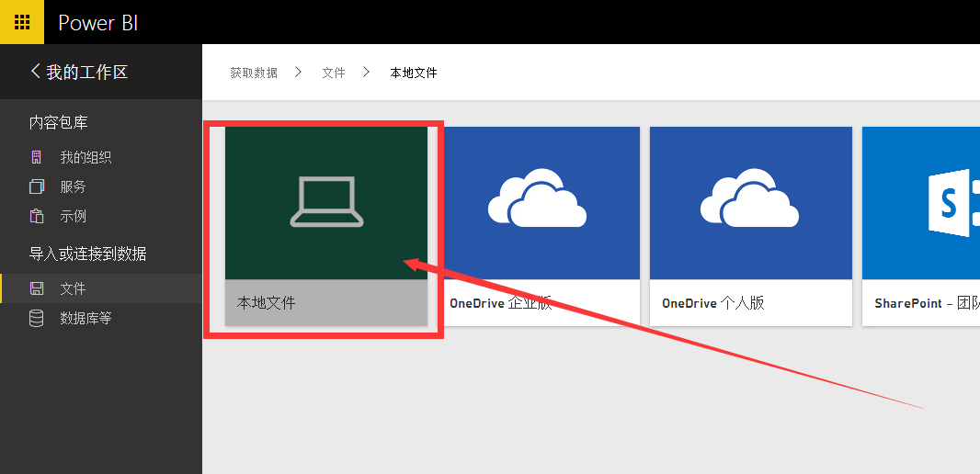
Task: Click 本地文件 in the breadcrumb
Action: coord(414,73)
